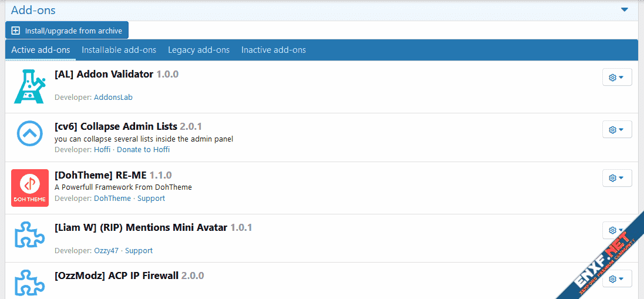Click the ACP IP Firewall puzzle icon

[x=29, y=283]
